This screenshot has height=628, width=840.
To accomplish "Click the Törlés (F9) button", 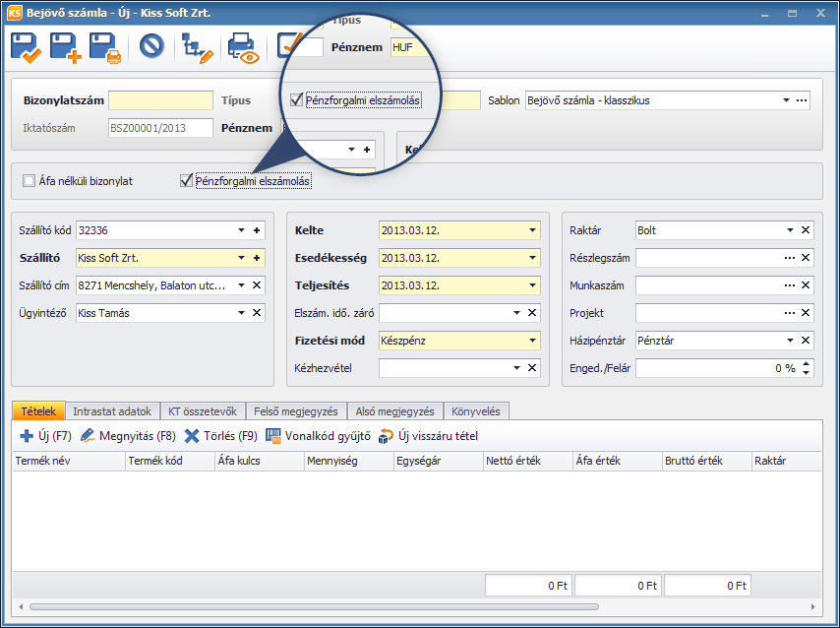I will click(x=220, y=435).
